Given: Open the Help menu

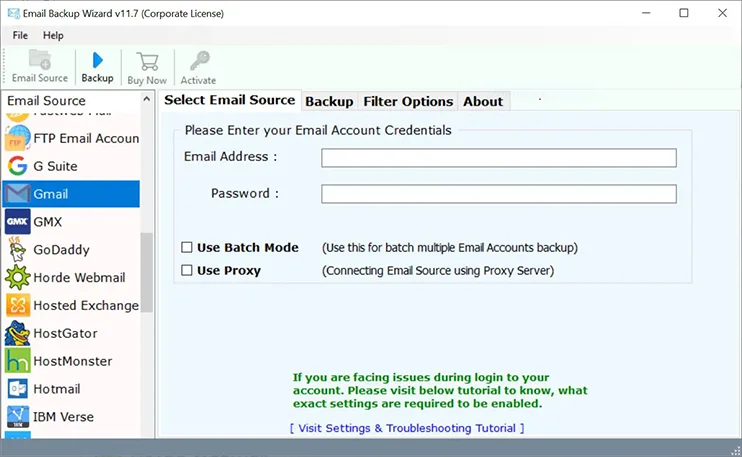Looking at the screenshot, I should tap(53, 35).
